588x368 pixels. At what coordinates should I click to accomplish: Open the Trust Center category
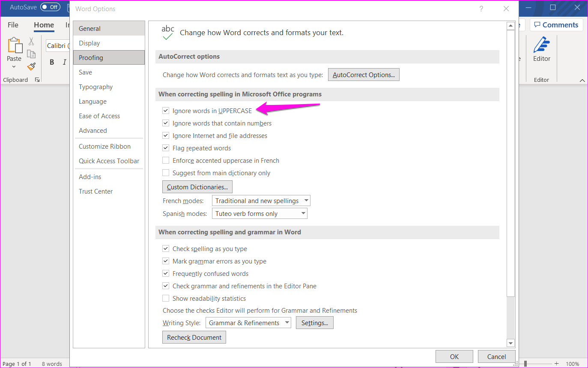[109, 191]
